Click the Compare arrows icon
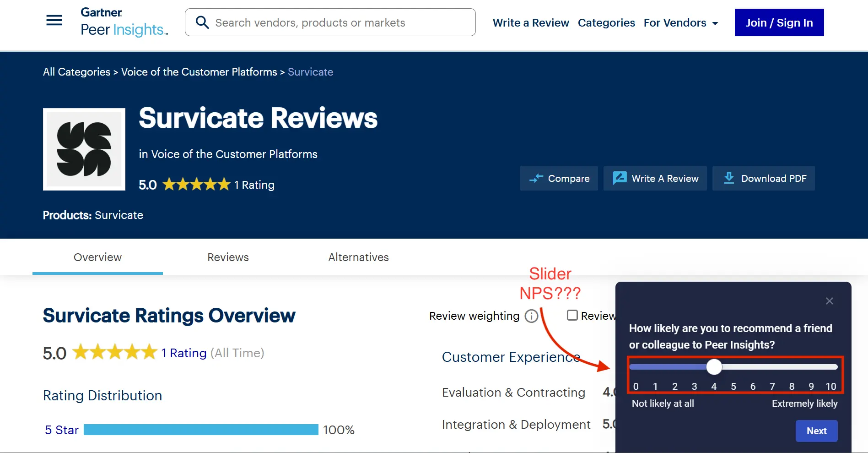The height and width of the screenshot is (453, 868). [536, 178]
